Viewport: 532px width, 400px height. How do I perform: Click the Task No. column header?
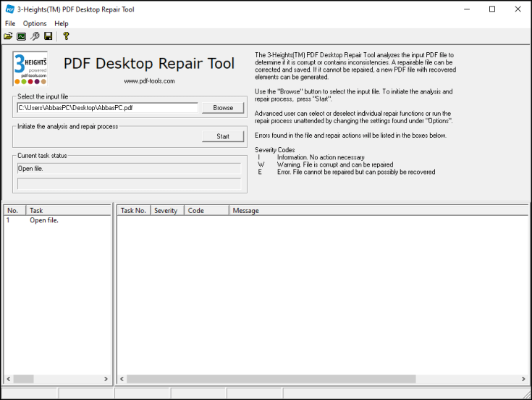pos(133,211)
